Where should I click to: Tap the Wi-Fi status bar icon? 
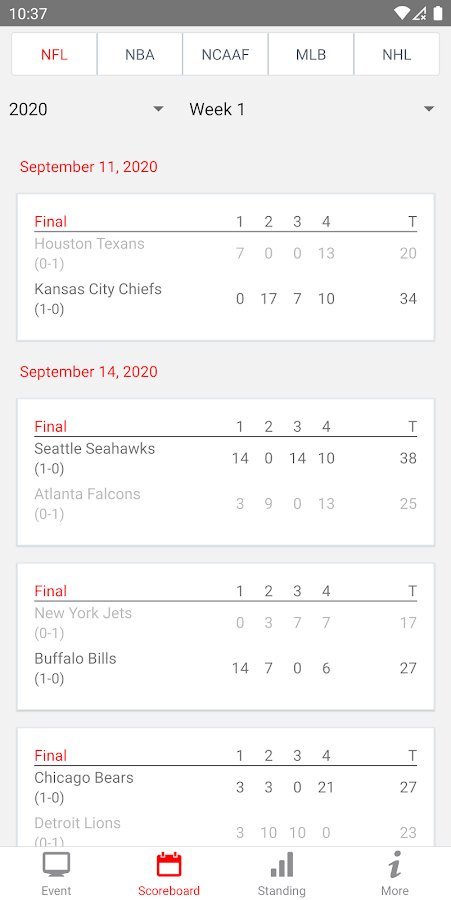(402, 13)
